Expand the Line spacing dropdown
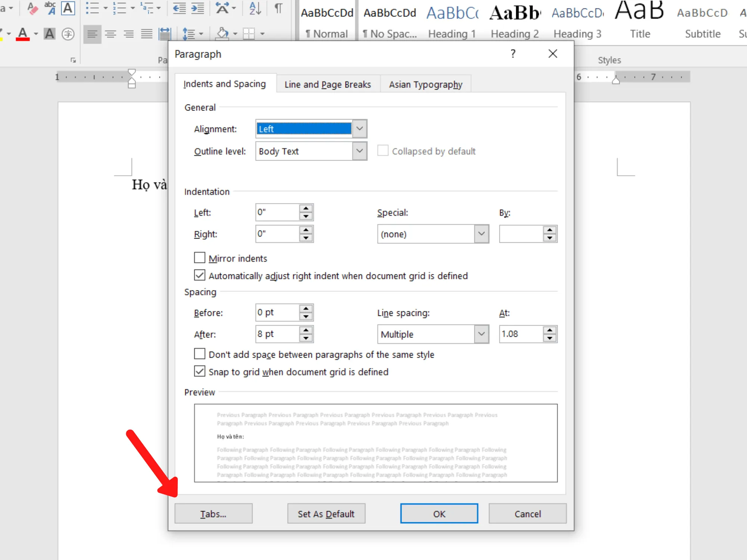 482,333
